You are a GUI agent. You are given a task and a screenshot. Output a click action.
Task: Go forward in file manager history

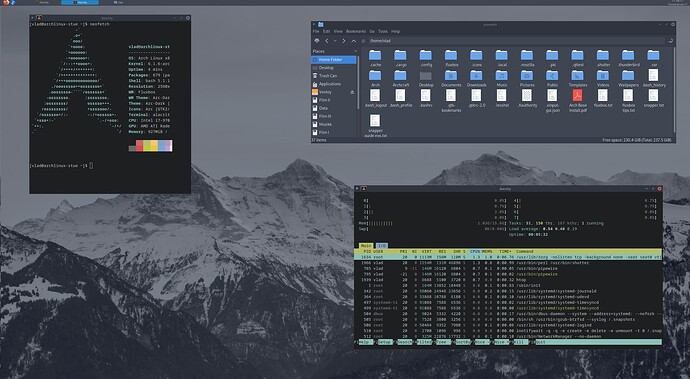344,41
